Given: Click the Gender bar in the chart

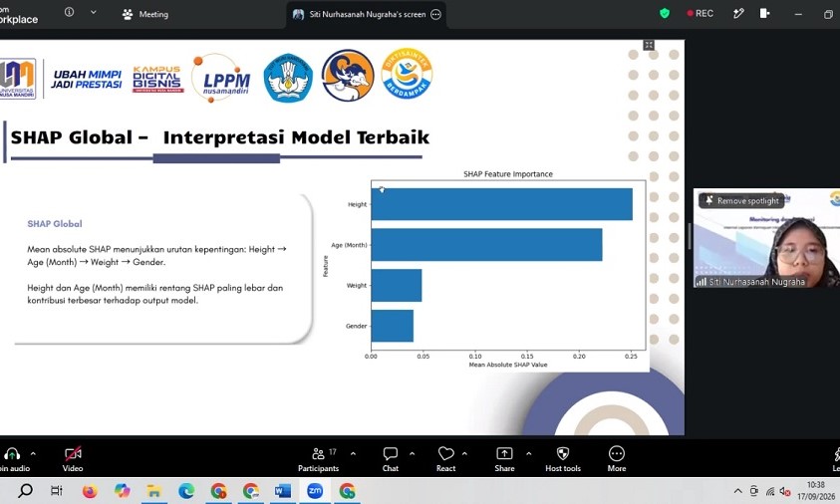Looking at the screenshot, I should click(x=393, y=326).
